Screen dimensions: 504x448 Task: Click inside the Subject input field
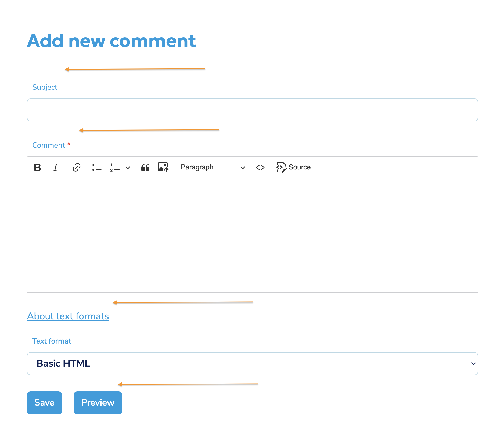pyautogui.click(x=252, y=110)
